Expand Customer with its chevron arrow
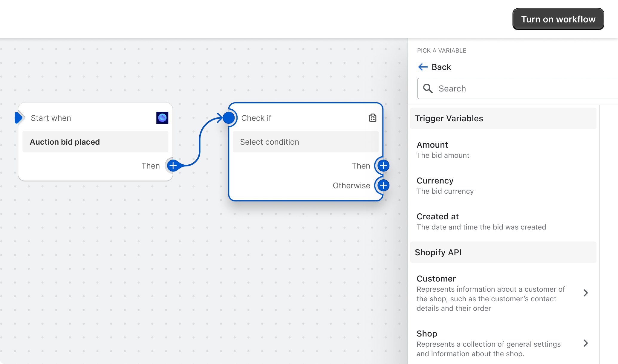Screen dimensions: 618x364 tap(585, 293)
